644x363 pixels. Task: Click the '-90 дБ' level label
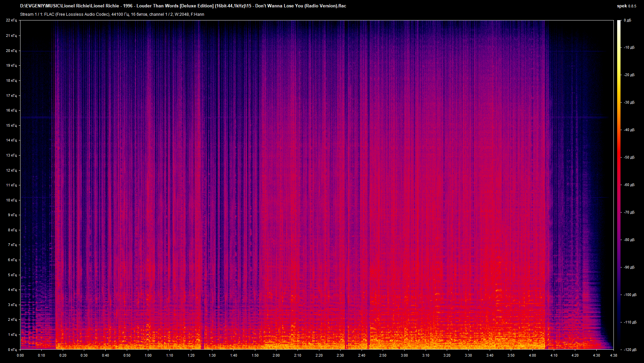(x=629, y=267)
